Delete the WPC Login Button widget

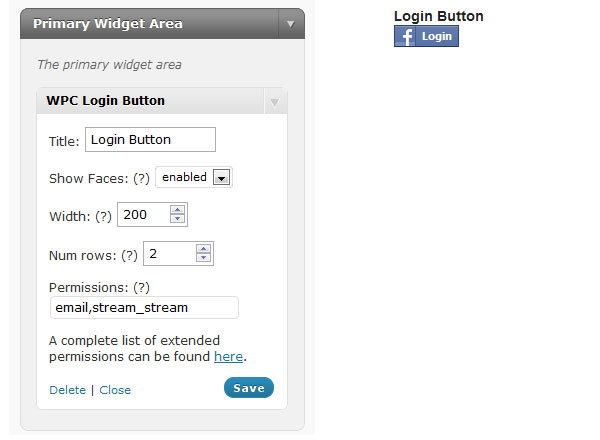68,390
